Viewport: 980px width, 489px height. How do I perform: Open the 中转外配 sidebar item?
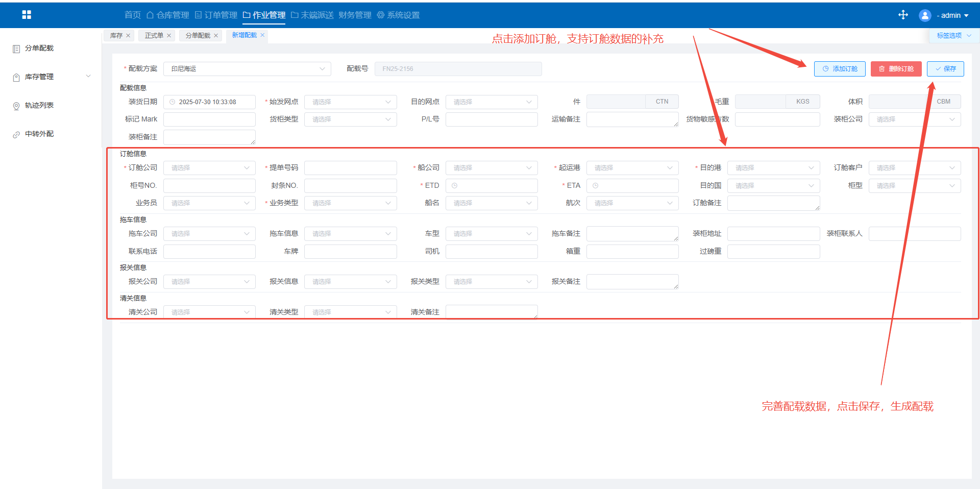tap(39, 134)
